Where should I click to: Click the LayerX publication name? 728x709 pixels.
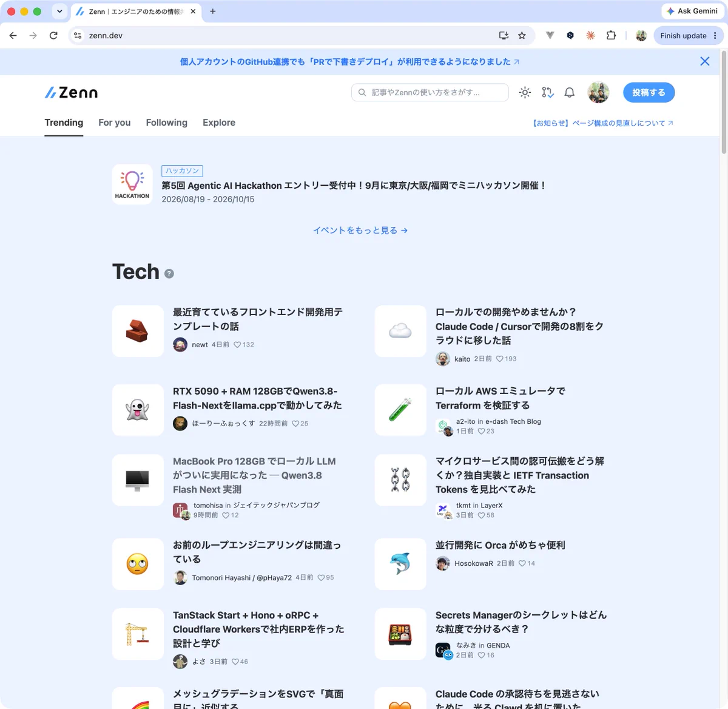pyautogui.click(x=491, y=505)
